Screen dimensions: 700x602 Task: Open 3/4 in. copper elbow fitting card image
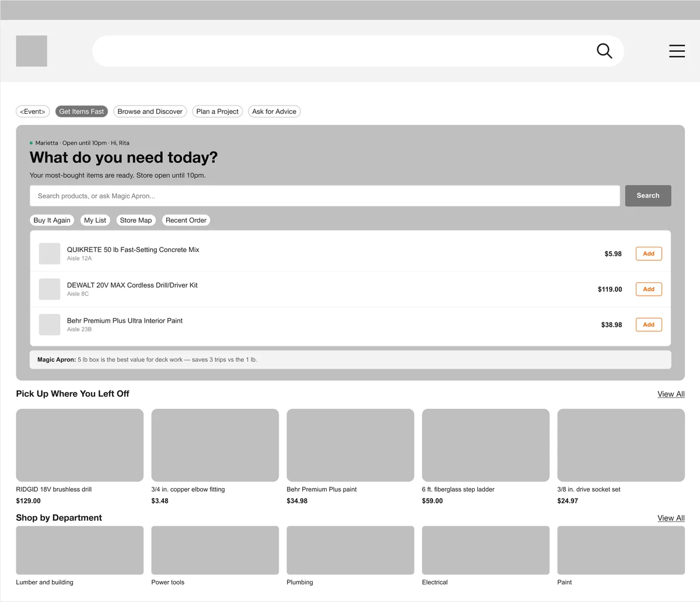pos(215,445)
